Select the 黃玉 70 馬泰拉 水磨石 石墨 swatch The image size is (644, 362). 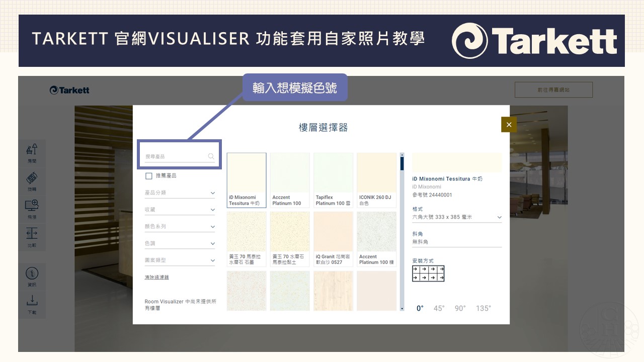coord(247,239)
